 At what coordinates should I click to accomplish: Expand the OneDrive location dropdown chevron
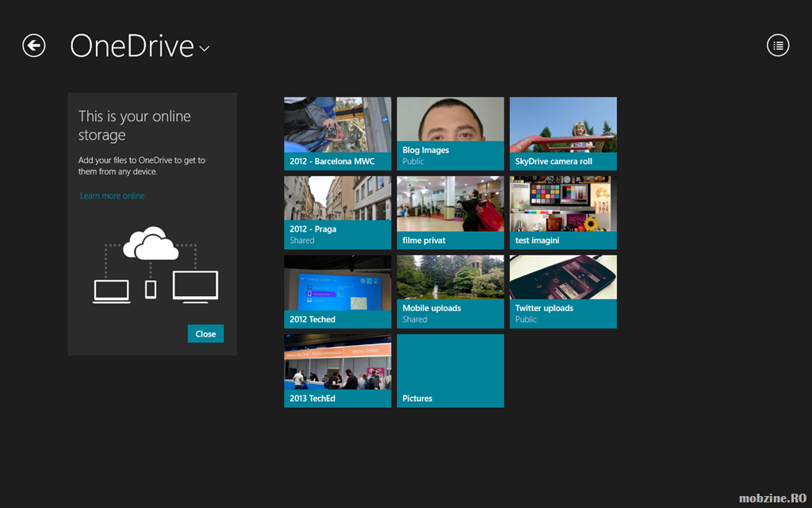point(205,48)
